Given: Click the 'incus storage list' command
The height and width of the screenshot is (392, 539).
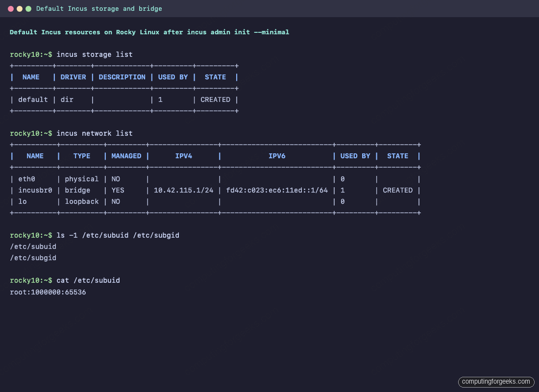Looking at the screenshot, I should point(95,54).
